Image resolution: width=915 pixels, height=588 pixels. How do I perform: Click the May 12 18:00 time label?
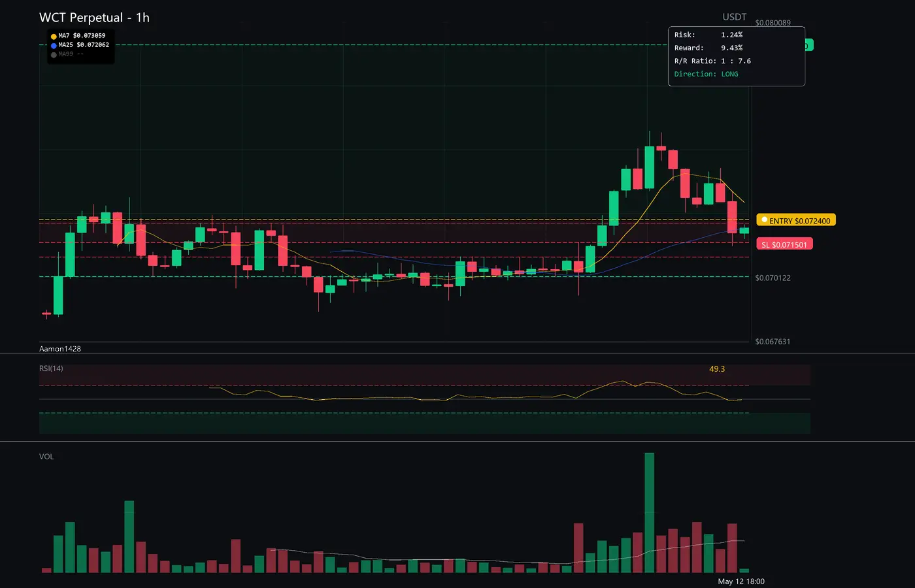click(x=741, y=581)
